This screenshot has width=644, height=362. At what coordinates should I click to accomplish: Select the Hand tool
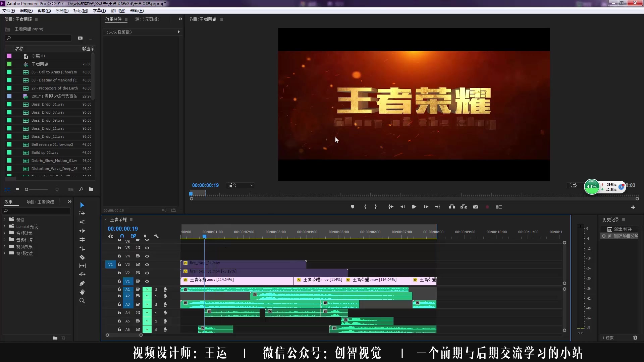[82, 292]
